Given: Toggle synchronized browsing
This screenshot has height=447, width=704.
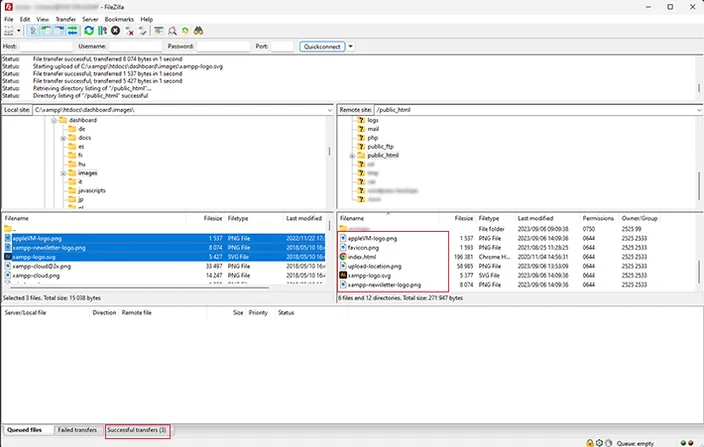Looking at the screenshot, I should tap(185, 31).
